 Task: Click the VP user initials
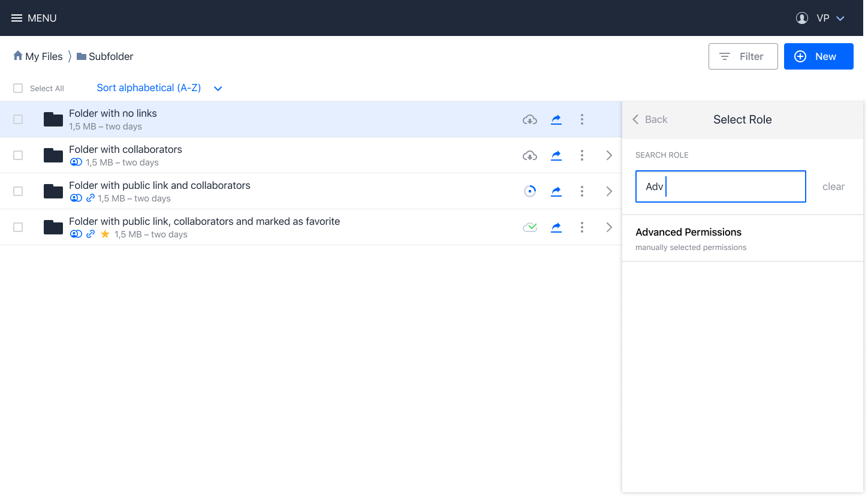(823, 19)
